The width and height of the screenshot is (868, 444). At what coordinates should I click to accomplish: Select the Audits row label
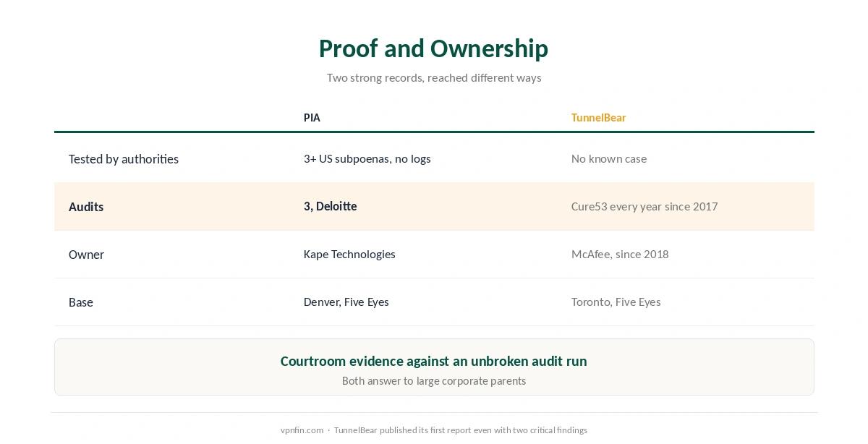pos(86,207)
